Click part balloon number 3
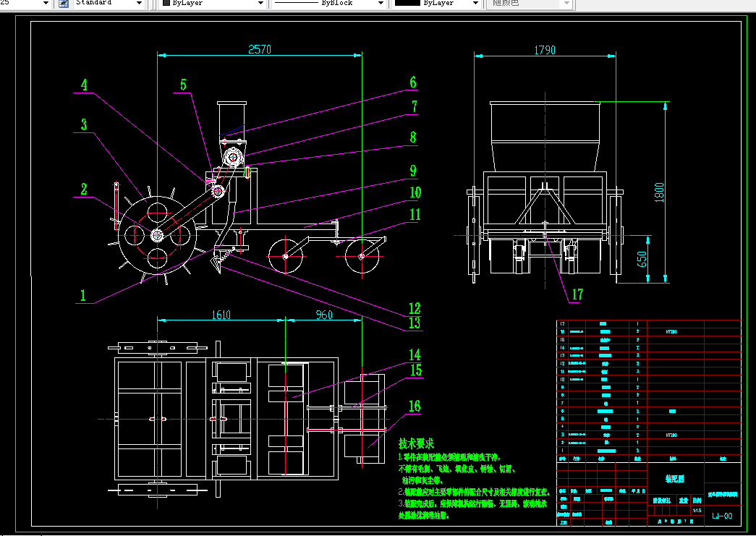 coord(84,125)
